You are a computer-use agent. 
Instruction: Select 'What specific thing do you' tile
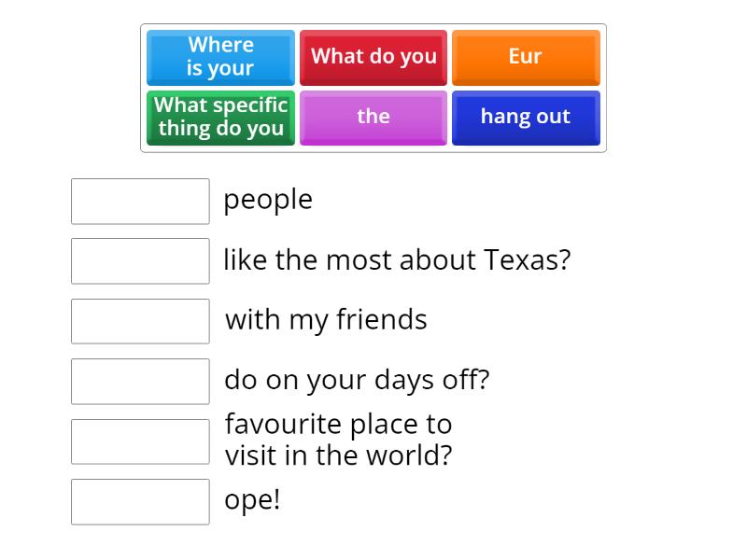point(220,118)
